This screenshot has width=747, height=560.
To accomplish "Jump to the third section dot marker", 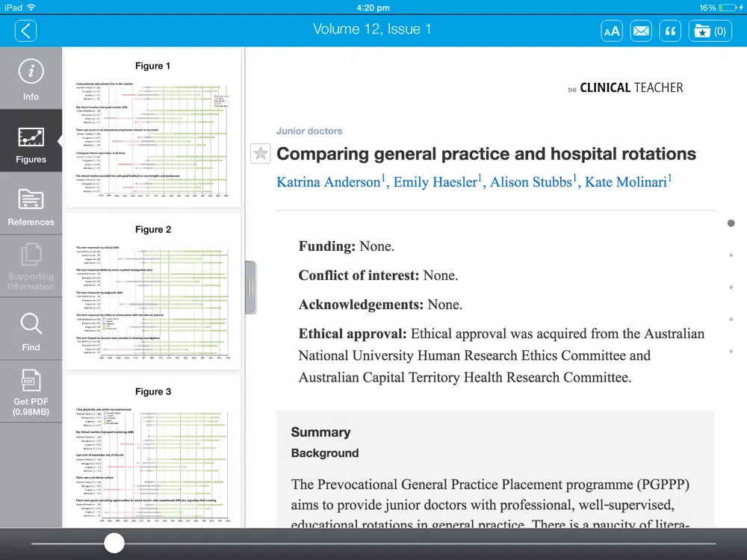I will pos(731,287).
